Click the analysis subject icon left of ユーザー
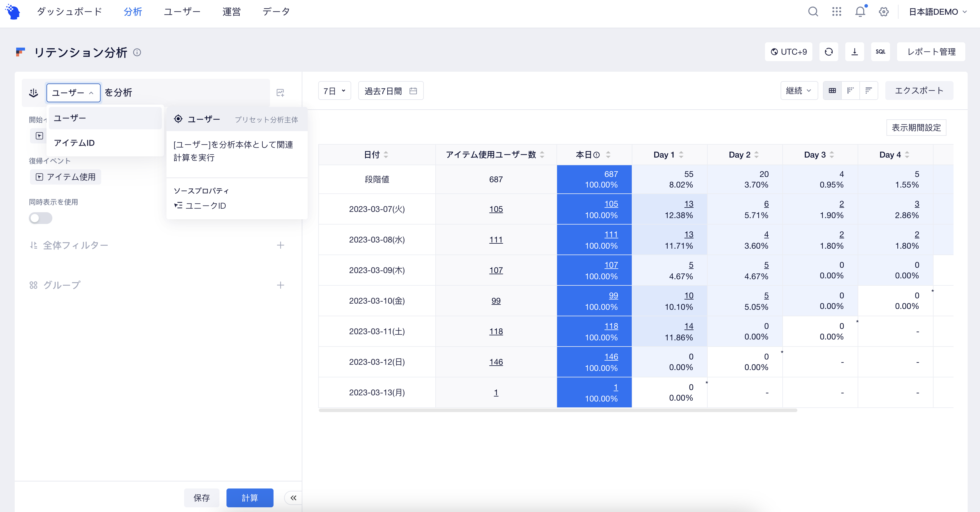The height and width of the screenshot is (512, 980). click(x=34, y=93)
